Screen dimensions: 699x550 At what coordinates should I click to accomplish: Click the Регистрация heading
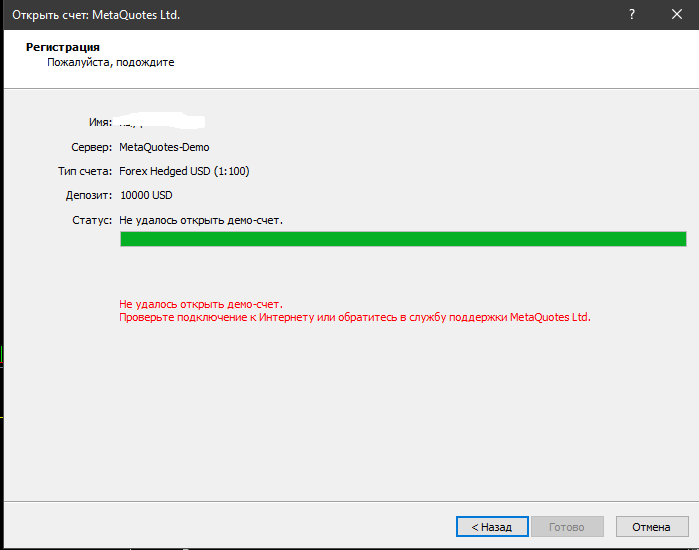pos(63,47)
